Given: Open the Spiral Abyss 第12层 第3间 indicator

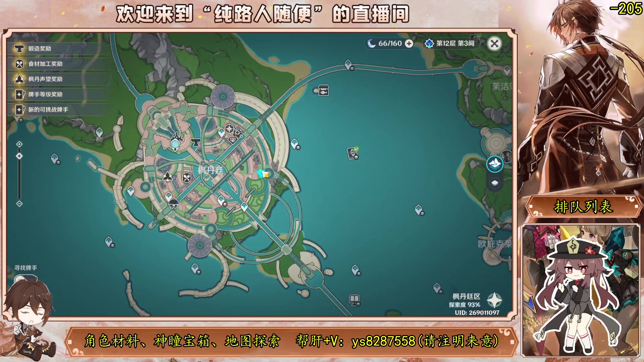Looking at the screenshot, I should [449, 44].
